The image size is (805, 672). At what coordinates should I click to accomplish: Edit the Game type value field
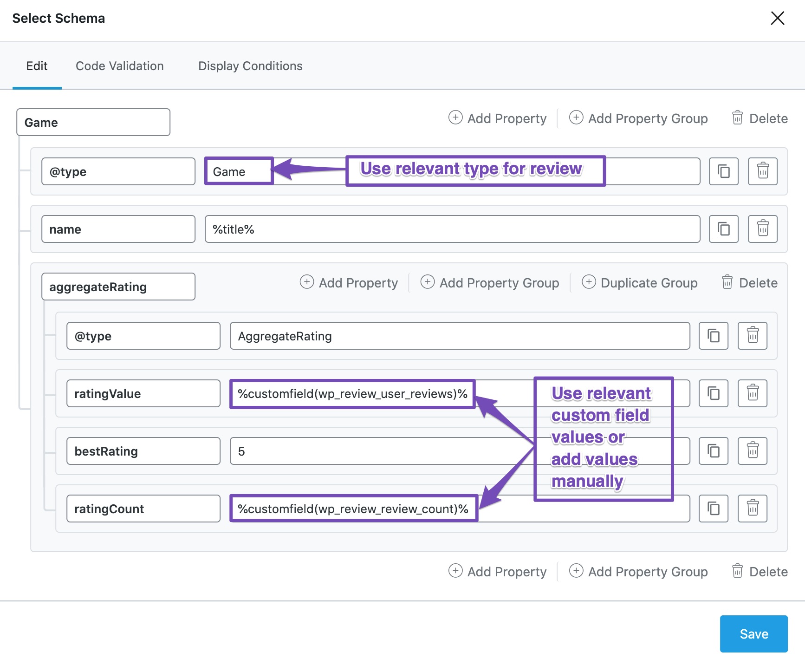[453, 171]
